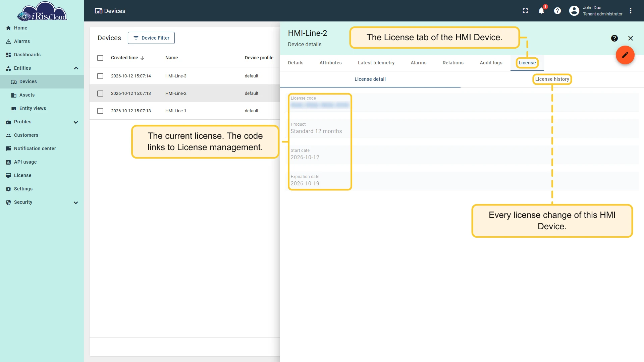
Task: Open the License sidebar item
Action: [x=42, y=175]
